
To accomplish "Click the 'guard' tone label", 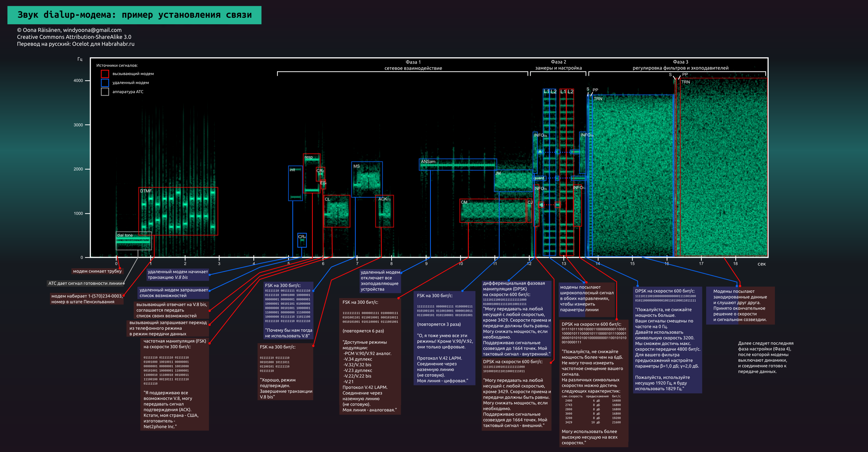I will coord(539,178).
